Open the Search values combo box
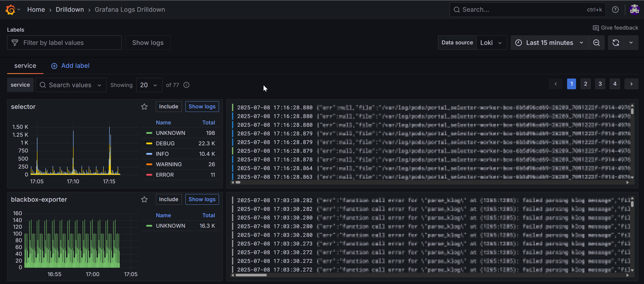The image size is (644, 284). point(71,85)
